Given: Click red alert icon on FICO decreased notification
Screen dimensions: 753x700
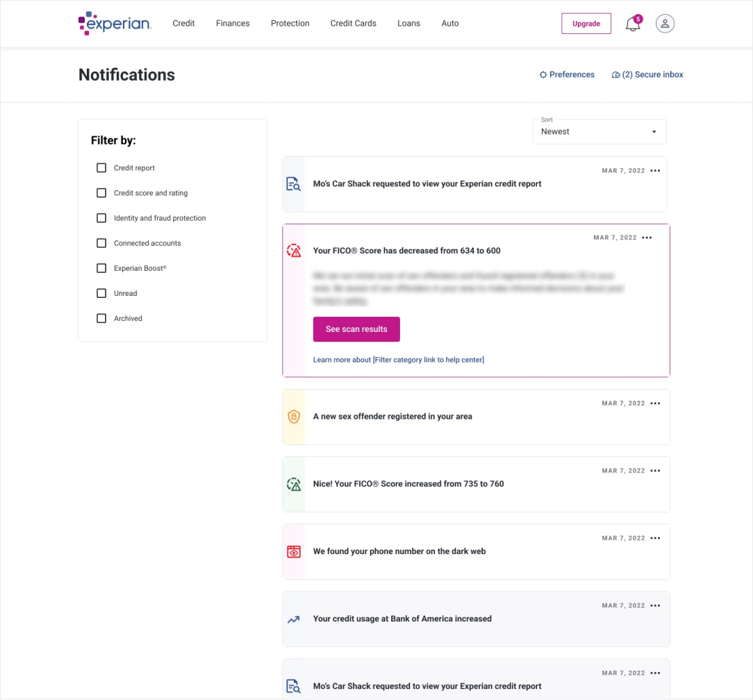Looking at the screenshot, I should point(293,251).
